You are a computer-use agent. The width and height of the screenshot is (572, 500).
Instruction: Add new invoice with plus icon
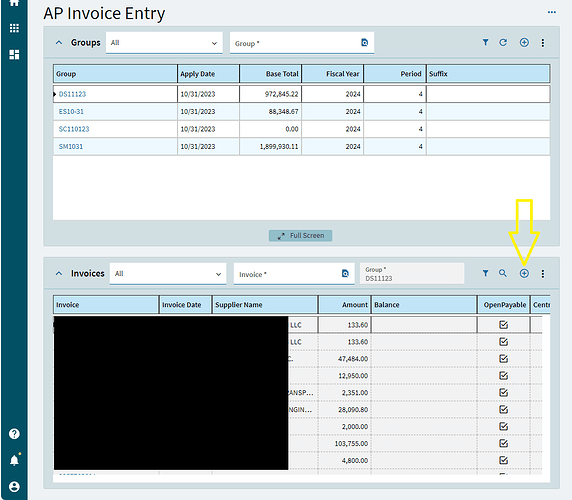524,273
